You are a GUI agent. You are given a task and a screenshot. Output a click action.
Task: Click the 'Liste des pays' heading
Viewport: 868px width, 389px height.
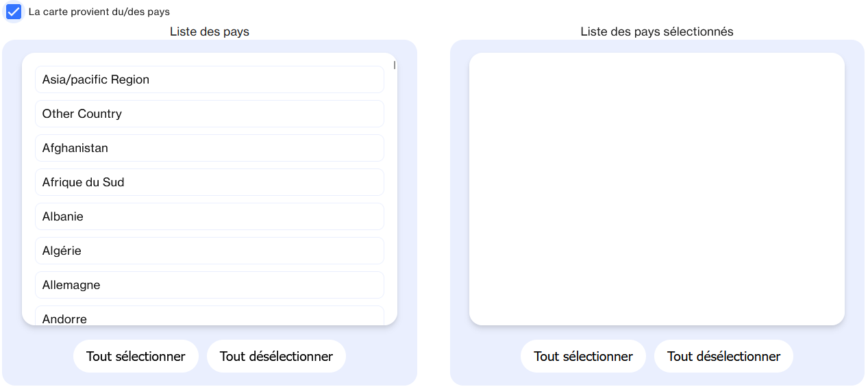210,32
